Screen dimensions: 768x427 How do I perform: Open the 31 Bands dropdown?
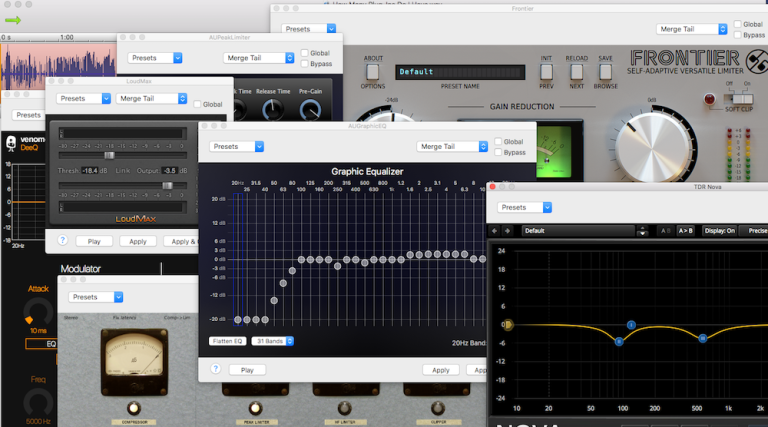tap(273, 341)
